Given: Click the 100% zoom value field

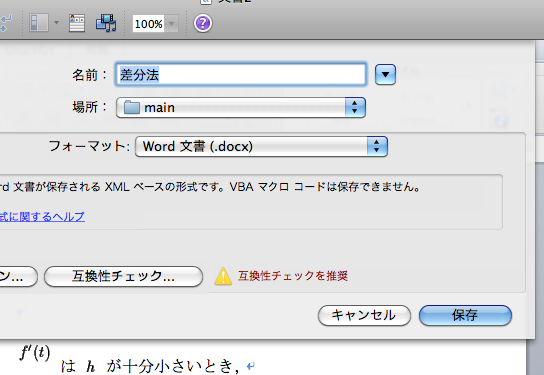Looking at the screenshot, I should coord(148,24).
